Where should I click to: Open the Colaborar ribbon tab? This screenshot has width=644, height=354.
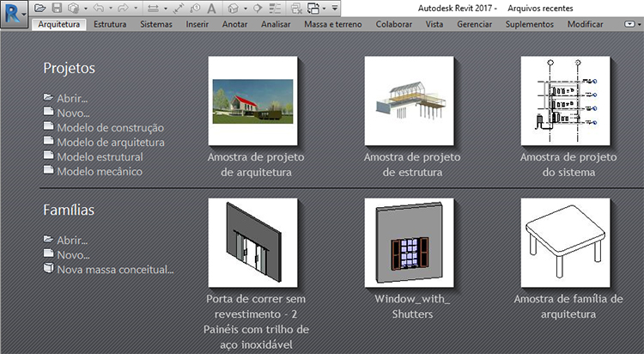pyautogui.click(x=394, y=24)
